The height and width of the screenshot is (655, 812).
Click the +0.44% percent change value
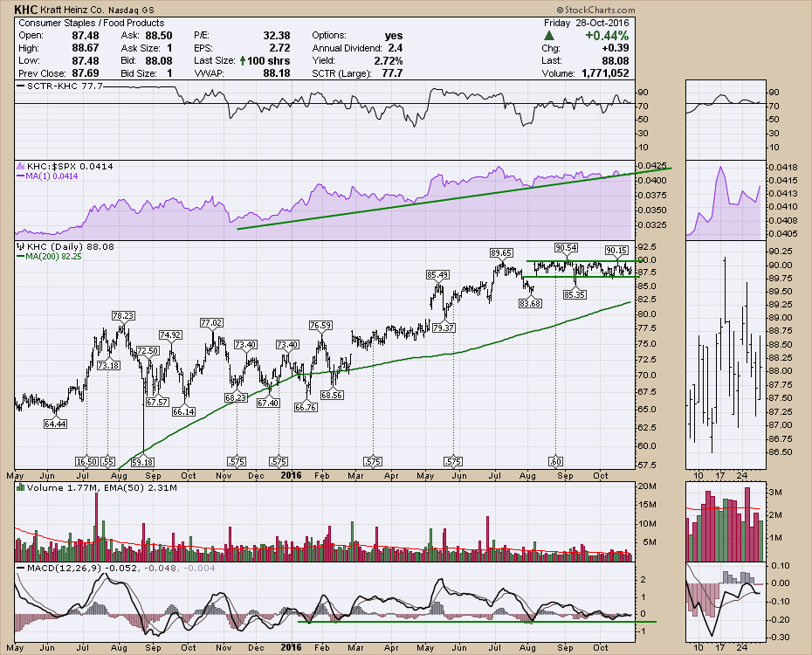(x=607, y=36)
